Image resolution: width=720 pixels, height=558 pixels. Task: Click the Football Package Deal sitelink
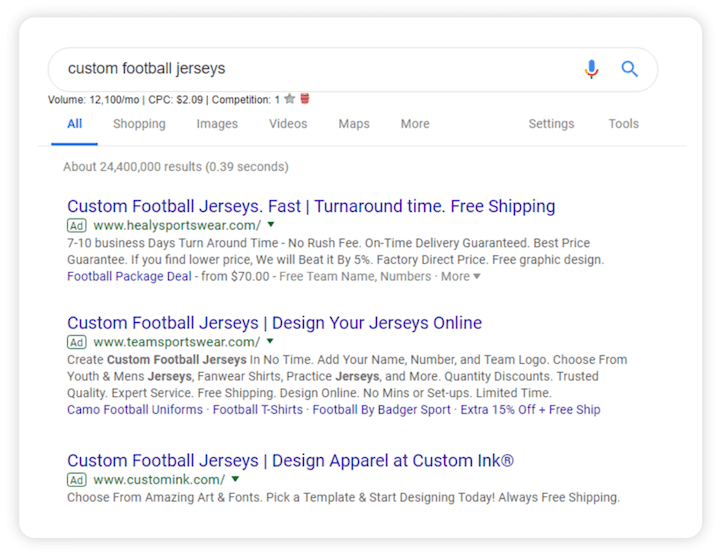129,276
